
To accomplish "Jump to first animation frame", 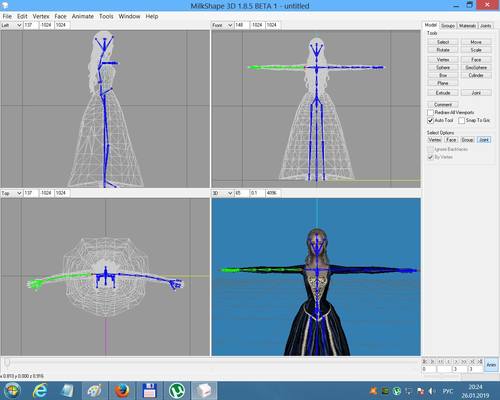I will 425,361.
